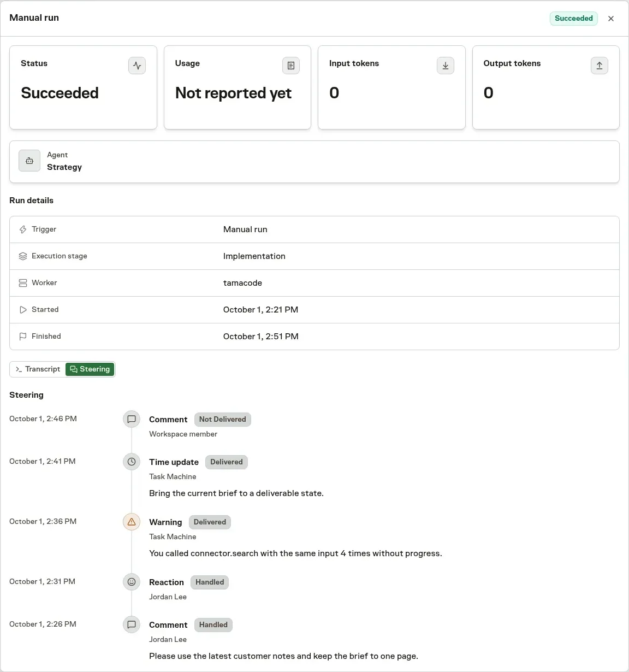Viewport: 629px width, 672px height.
Task: Click the Started play icon
Action: pos(23,310)
